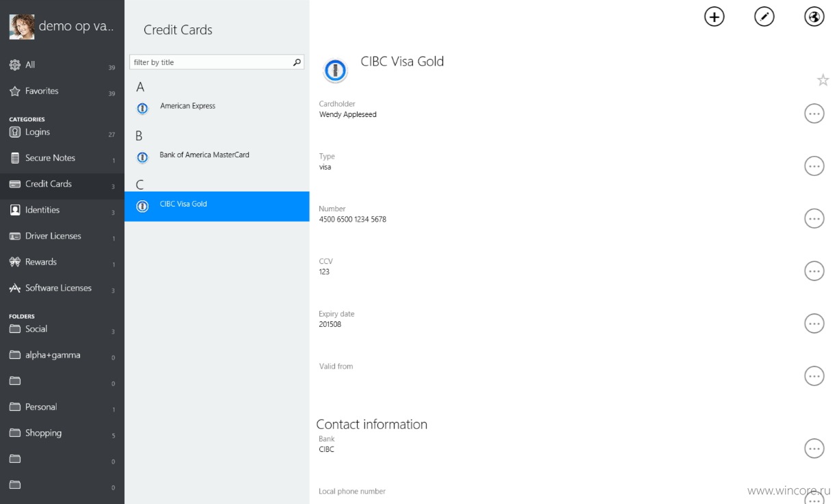Show All items in the sidebar

[x=62, y=65]
